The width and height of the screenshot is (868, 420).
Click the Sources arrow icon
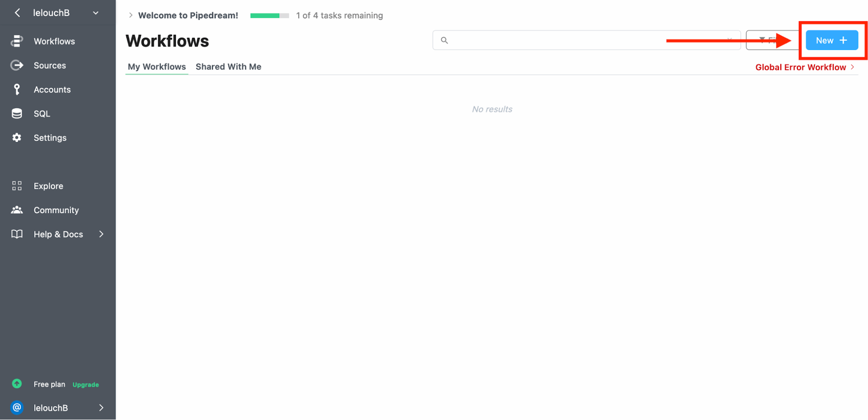click(x=17, y=65)
